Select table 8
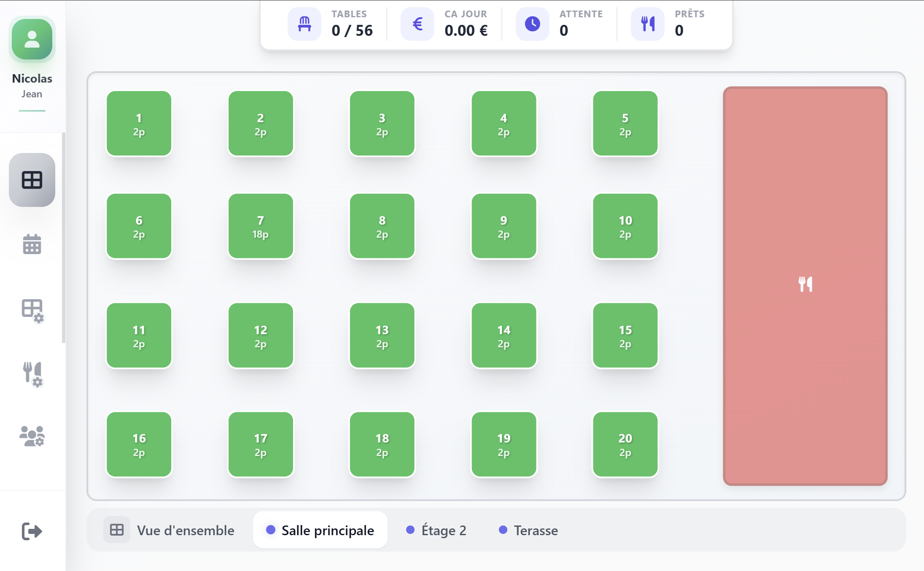The height and width of the screenshot is (571, 924). click(382, 226)
